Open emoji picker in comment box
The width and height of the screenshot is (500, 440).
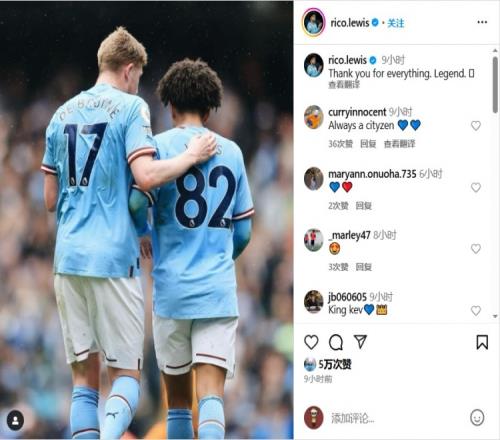[477, 417]
